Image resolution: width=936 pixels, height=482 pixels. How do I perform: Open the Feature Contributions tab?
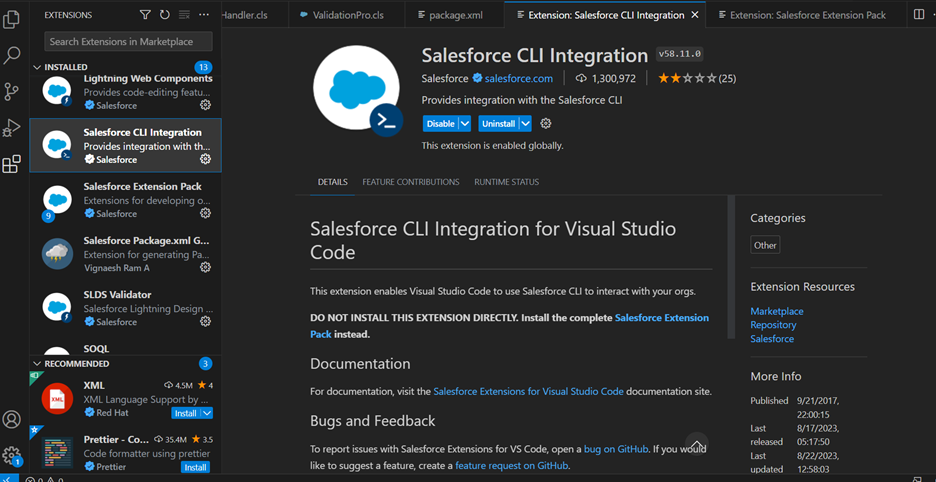tap(411, 182)
